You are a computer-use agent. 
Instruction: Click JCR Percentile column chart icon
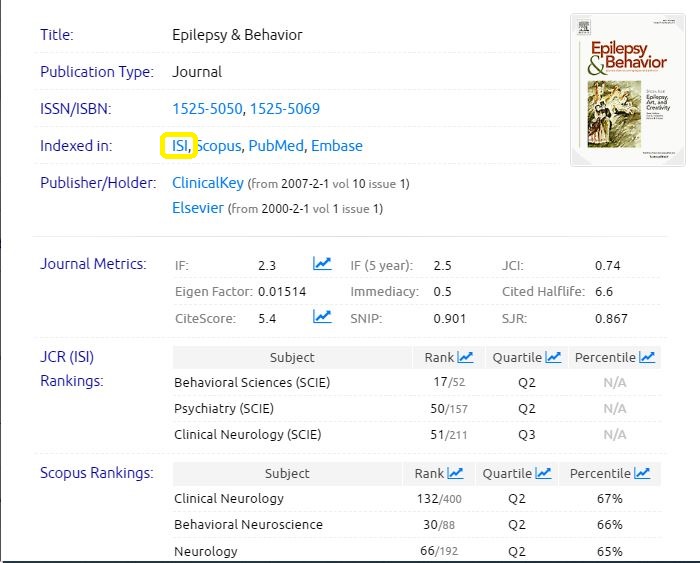(647, 357)
